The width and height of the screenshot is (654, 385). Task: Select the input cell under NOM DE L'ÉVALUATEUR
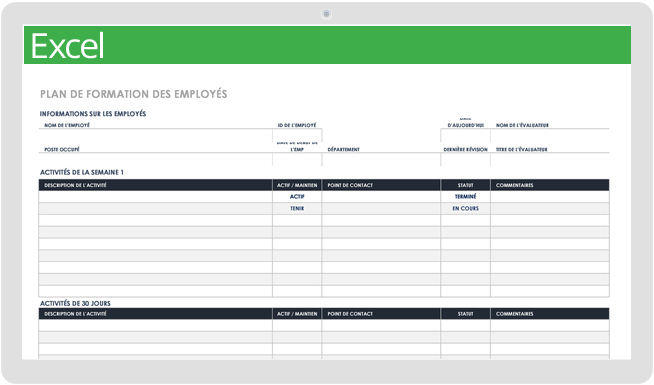click(550, 136)
